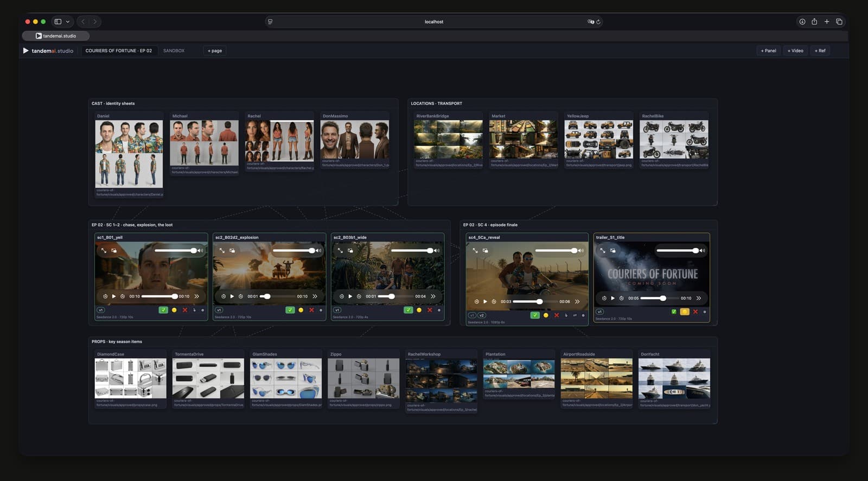Select version v1 of sc1_B01_yell

click(100, 310)
